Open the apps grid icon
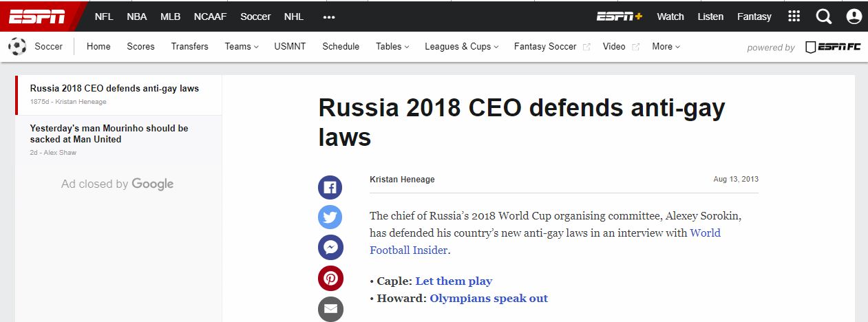Image resolution: width=868 pixels, height=322 pixels. pos(794,17)
